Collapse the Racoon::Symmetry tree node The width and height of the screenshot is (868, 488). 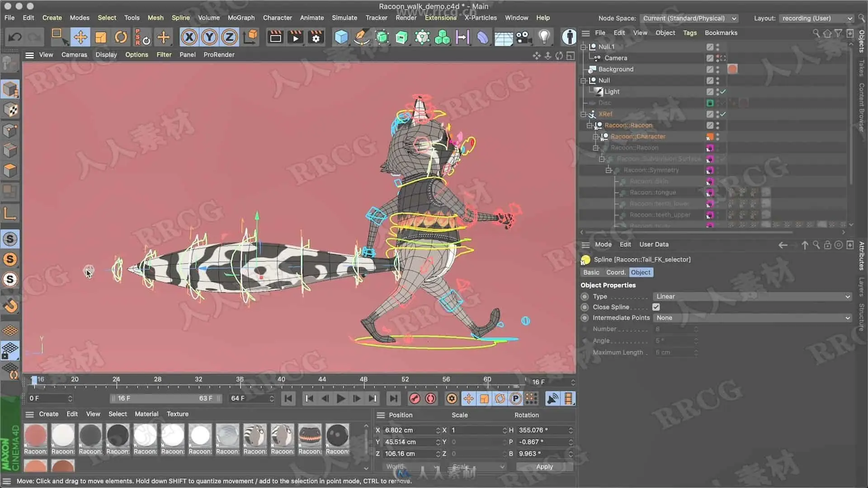(609, 170)
